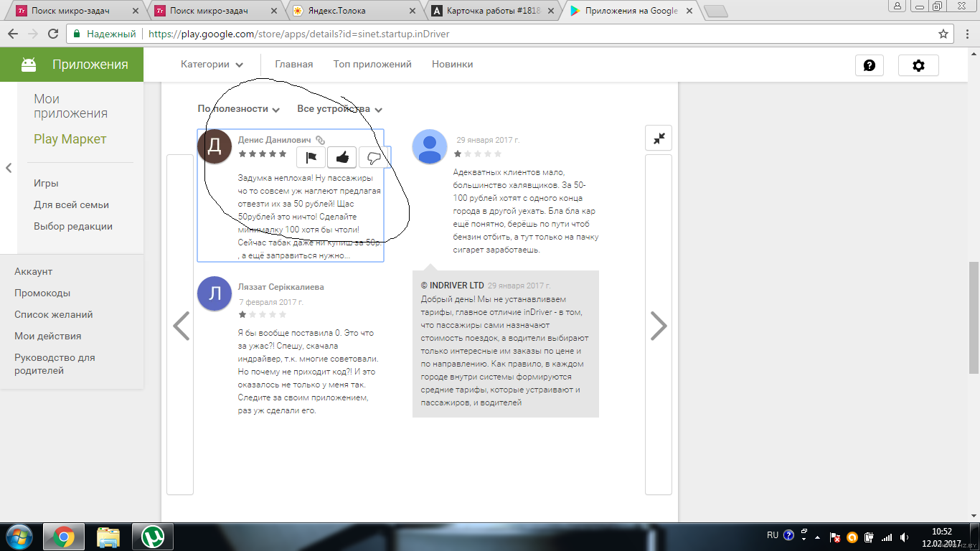The height and width of the screenshot is (551, 980).
Task: Flag Денис Данилович's review as spam
Action: pyautogui.click(x=311, y=157)
